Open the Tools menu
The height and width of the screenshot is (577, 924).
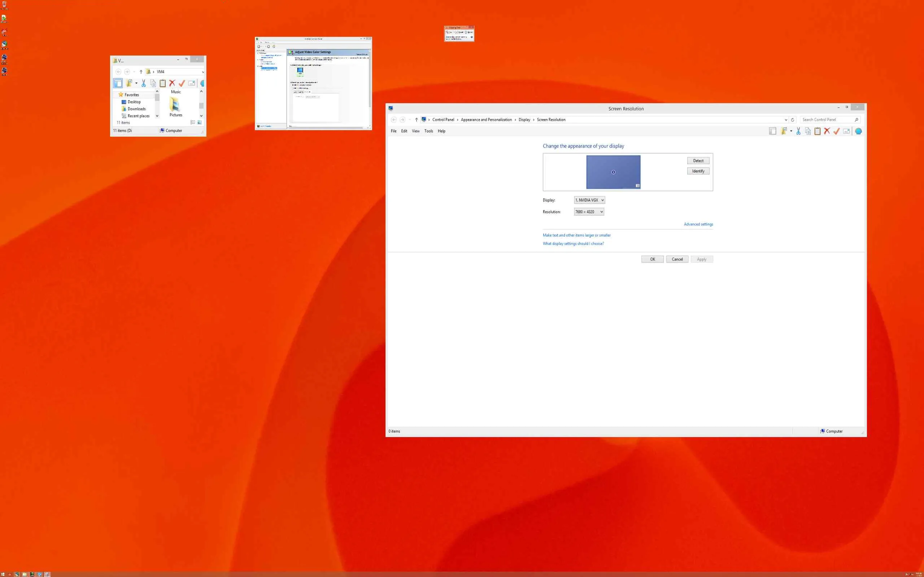point(428,131)
